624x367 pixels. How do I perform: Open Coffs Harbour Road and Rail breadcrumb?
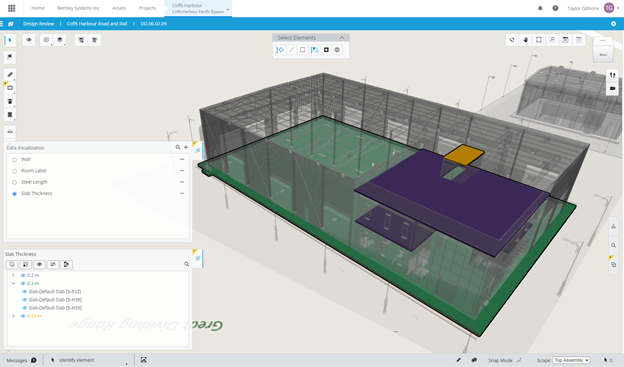(x=97, y=24)
